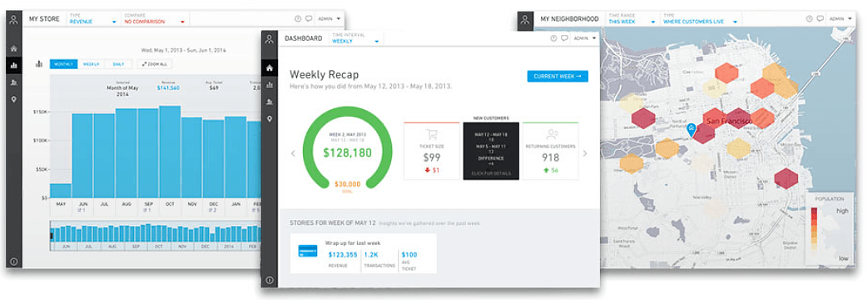Viewport: 868px width, 300px height.
Task: Click the info icon at bottom of Dashboard sidebar
Action: pyautogui.click(x=269, y=280)
